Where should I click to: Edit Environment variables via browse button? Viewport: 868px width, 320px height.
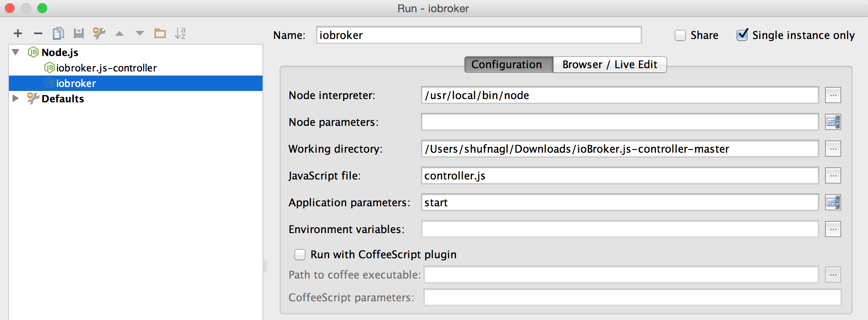pos(833,229)
